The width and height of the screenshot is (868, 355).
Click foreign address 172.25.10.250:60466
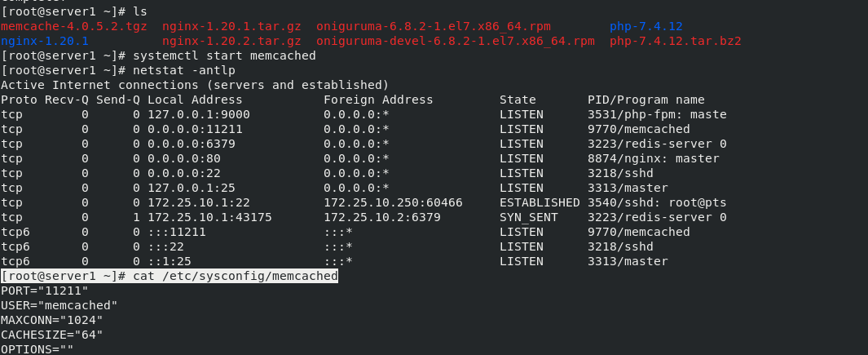click(x=393, y=202)
